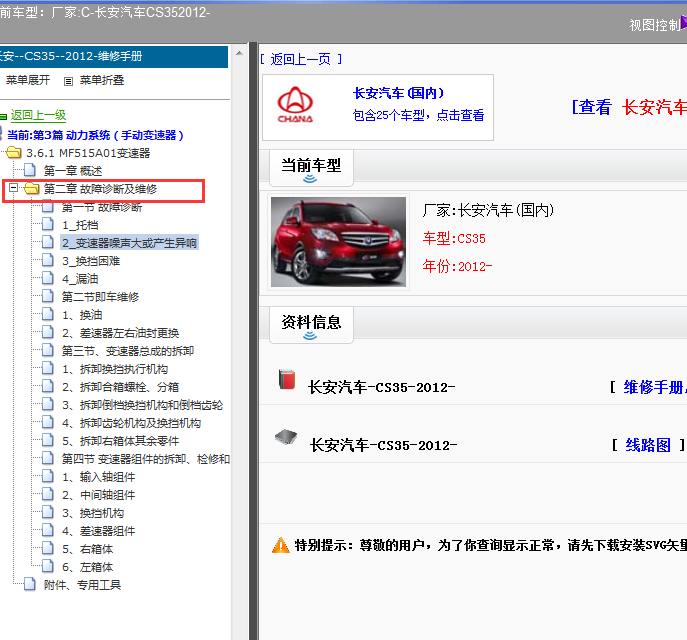Image resolution: width=687 pixels, height=640 pixels.
Task: Click the page icon beside 5、右箱体
Action: tap(48, 548)
